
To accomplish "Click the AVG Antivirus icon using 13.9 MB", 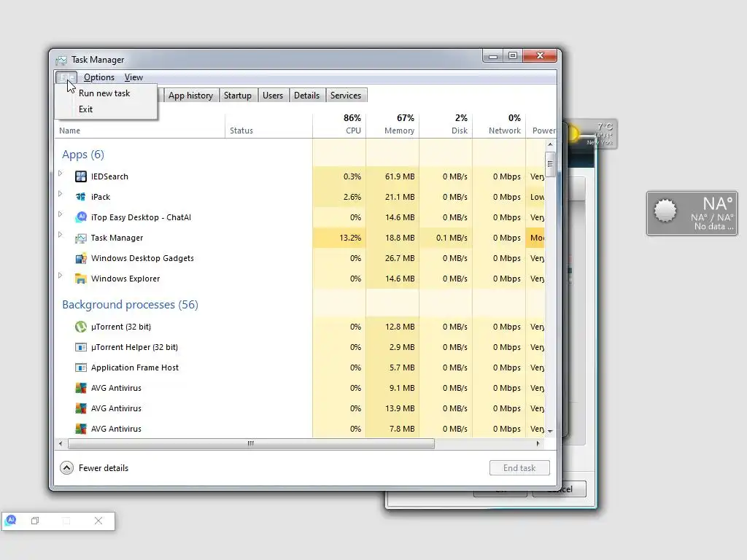I will click(81, 408).
